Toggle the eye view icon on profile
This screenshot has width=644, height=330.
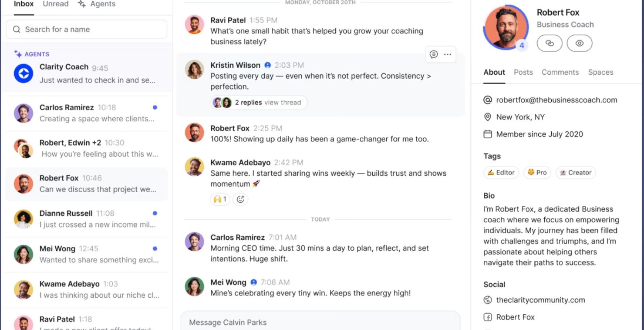pos(579,43)
